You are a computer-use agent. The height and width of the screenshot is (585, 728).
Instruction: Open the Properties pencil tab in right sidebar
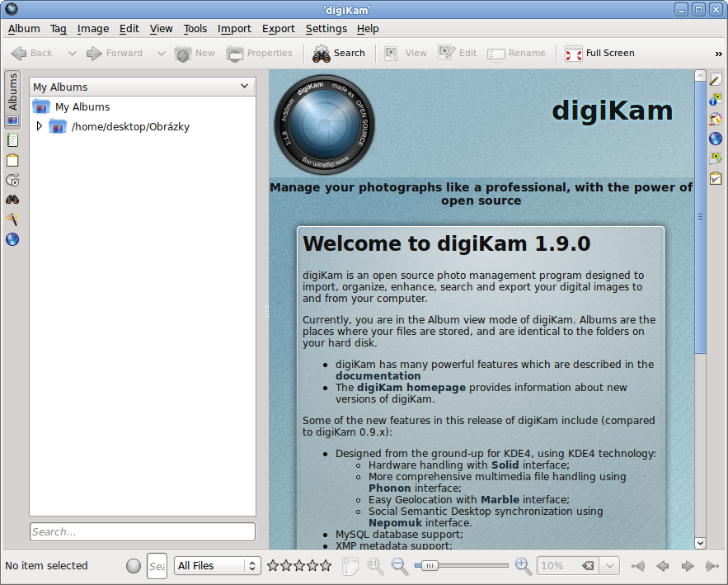[x=716, y=80]
